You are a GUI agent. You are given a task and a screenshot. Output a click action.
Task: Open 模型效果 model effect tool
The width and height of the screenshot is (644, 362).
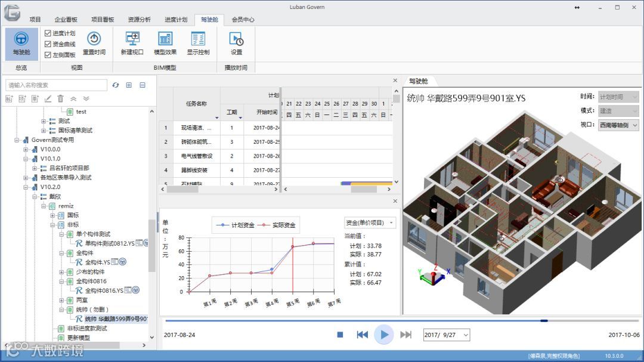165,44
